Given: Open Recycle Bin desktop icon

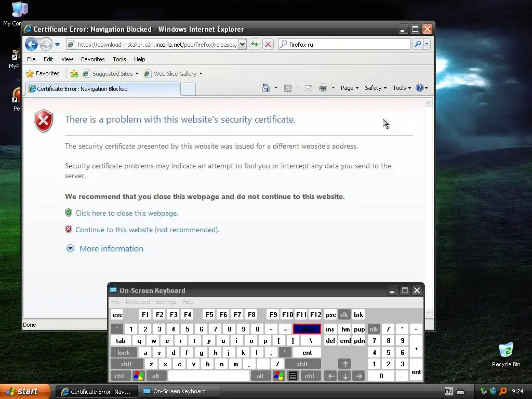Looking at the screenshot, I should pos(506,355).
